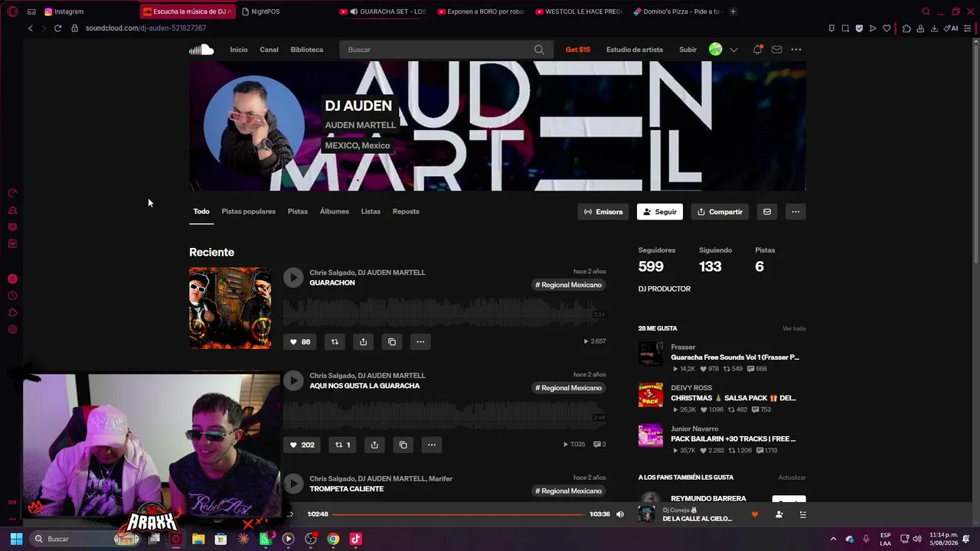The width and height of the screenshot is (980, 551).
Task: Click Actualizar in fans also like section
Action: [792, 478]
